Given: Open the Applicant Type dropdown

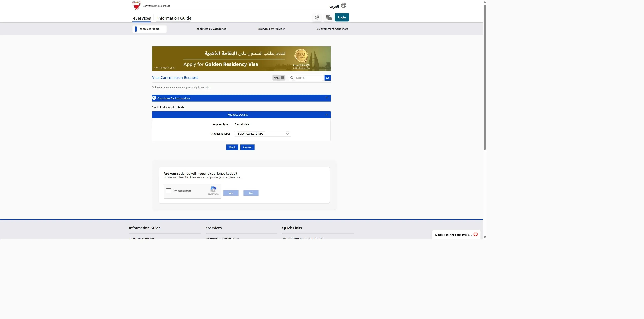Looking at the screenshot, I should (x=263, y=134).
